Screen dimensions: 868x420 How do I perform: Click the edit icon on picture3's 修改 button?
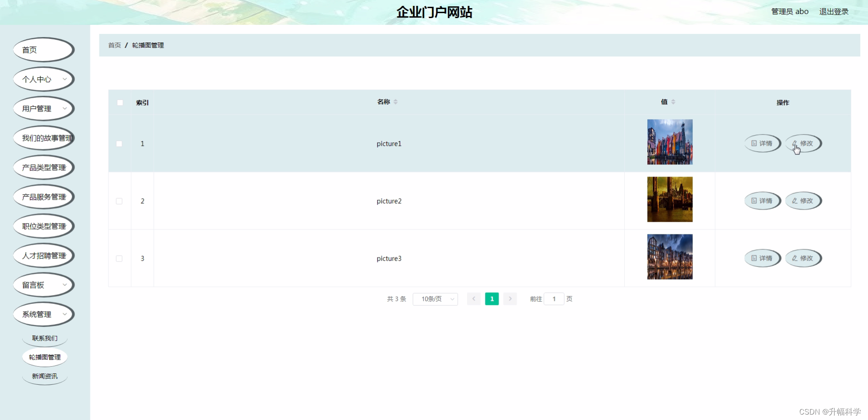795,258
